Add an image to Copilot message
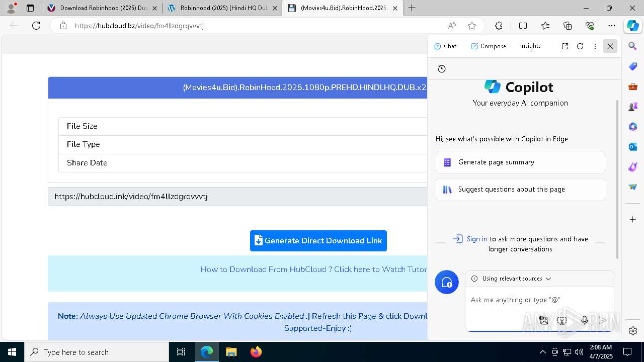Screen dimensions: 644x362 (x=544, y=320)
